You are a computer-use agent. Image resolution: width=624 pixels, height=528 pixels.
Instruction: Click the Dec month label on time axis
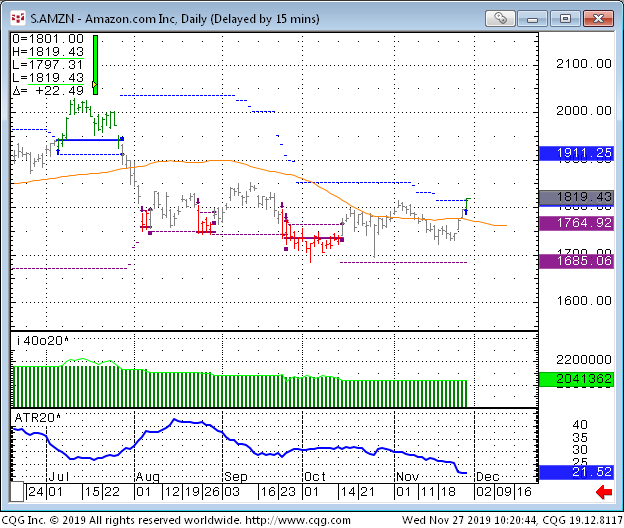pyautogui.click(x=488, y=477)
